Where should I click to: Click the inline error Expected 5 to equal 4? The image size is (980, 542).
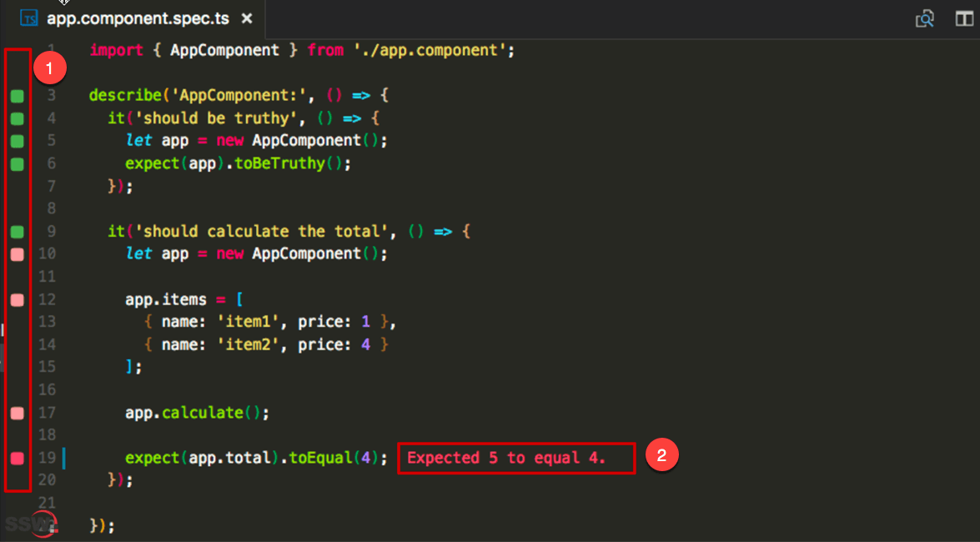click(515, 457)
